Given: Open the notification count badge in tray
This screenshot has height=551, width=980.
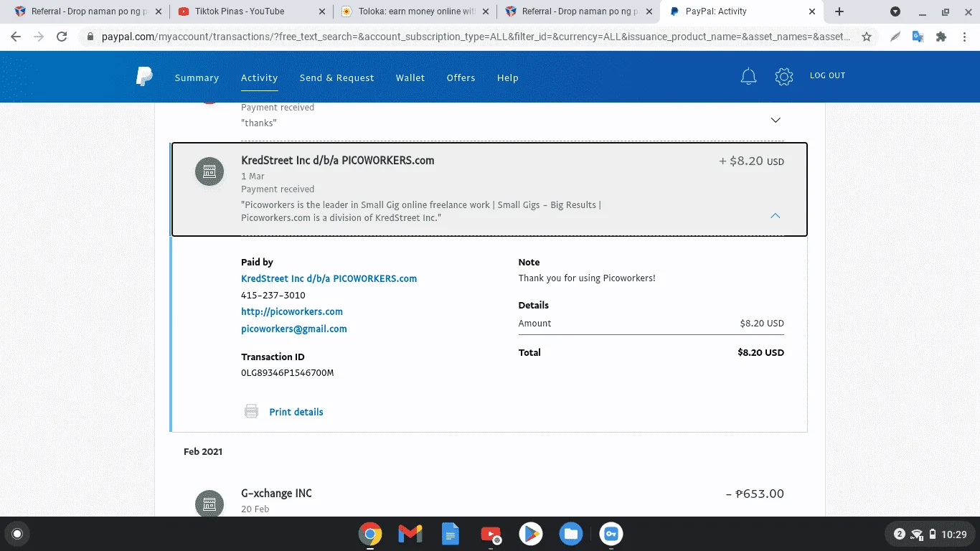Looking at the screenshot, I should (899, 534).
